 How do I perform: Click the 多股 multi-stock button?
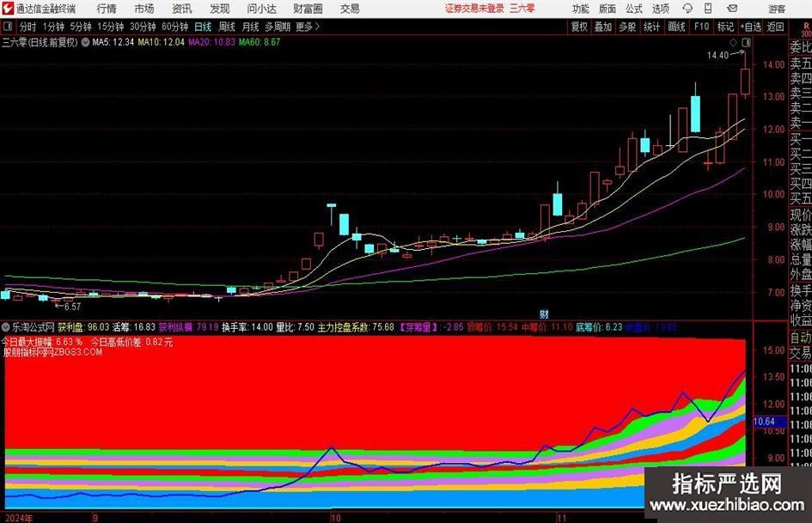click(627, 27)
